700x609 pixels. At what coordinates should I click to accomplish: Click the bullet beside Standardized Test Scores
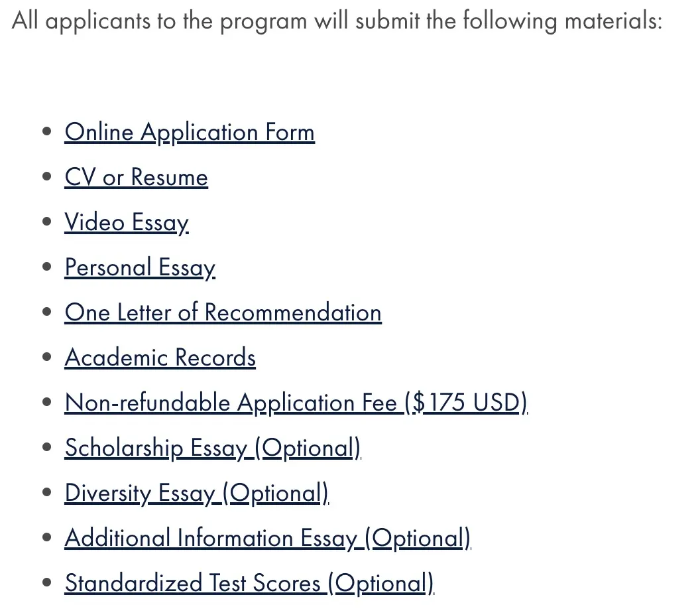(46, 583)
